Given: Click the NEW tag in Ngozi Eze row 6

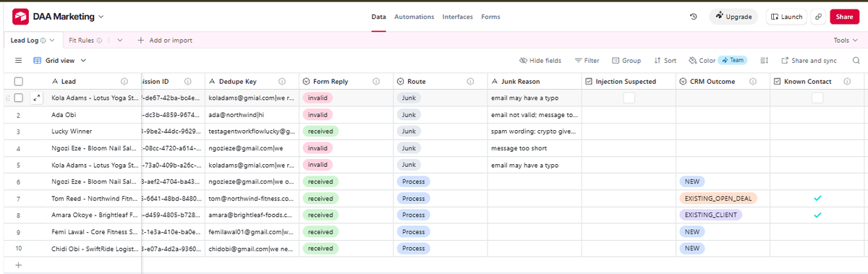Looking at the screenshot, I should tap(692, 181).
